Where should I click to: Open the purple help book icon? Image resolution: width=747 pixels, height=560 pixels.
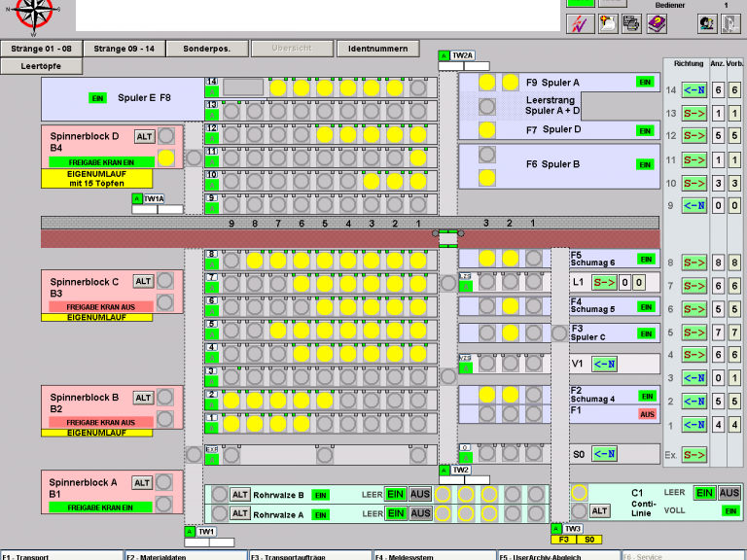coord(657,23)
